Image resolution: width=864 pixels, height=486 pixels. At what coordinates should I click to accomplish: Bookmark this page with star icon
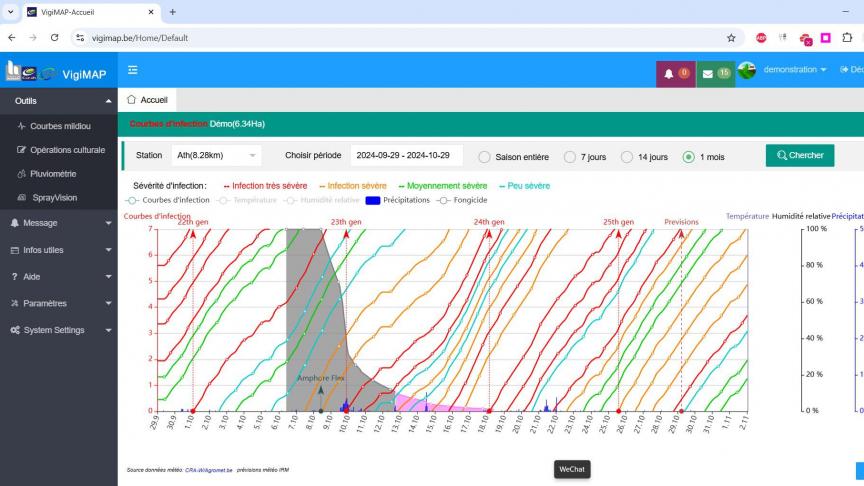(731, 38)
